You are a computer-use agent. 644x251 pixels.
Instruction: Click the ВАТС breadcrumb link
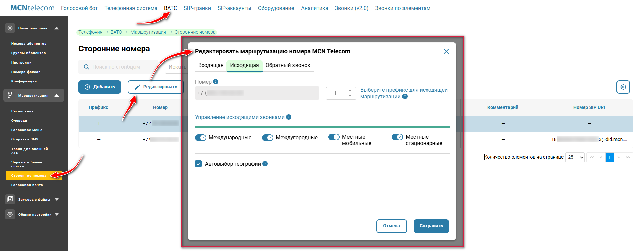coord(116,32)
